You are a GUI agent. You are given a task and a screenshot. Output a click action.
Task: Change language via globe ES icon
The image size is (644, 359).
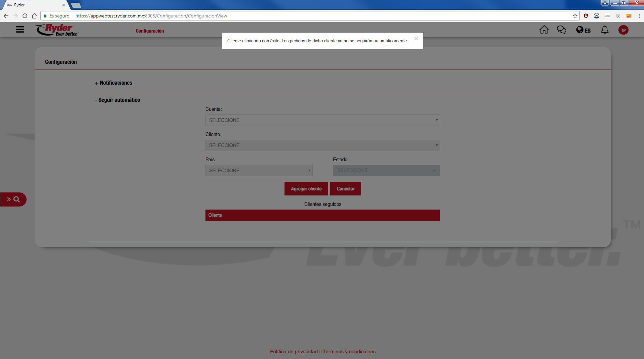[x=583, y=30]
